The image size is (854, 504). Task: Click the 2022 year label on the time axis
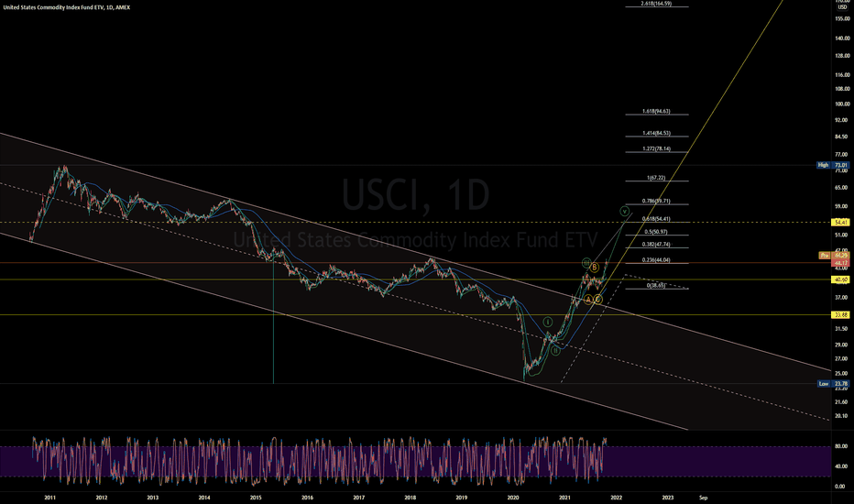coord(616,498)
